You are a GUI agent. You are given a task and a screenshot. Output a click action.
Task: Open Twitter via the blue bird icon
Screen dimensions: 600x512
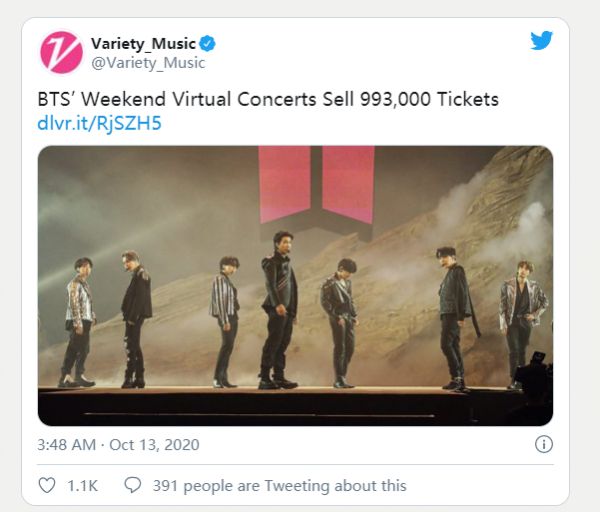pos(541,41)
